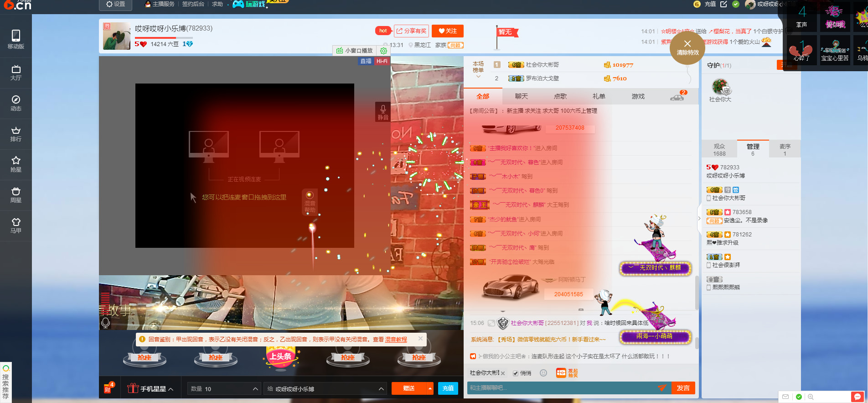Click the 关注 follow button

tap(447, 31)
